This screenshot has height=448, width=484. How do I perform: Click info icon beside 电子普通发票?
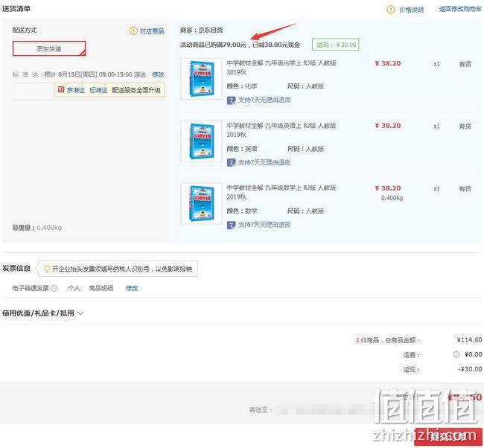(54, 288)
